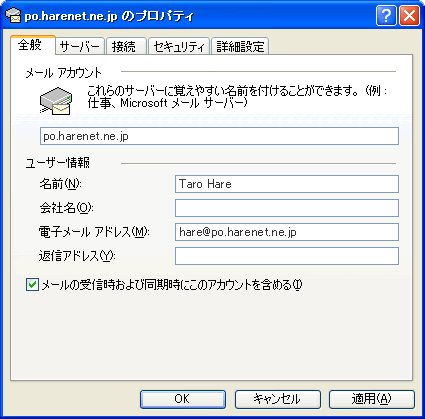Focus the empty 会社名 input field
This screenshot has width=425, height=419.
[x=287, y=208]
